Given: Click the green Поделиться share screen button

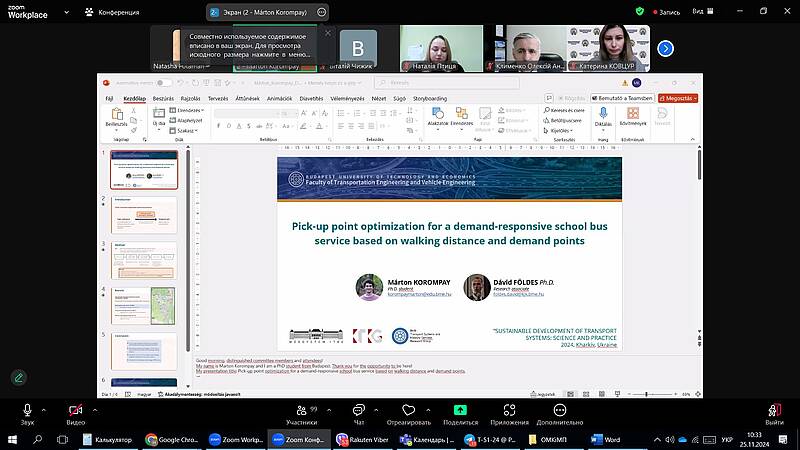Looking at the screenshot, I should pos(460,414).
